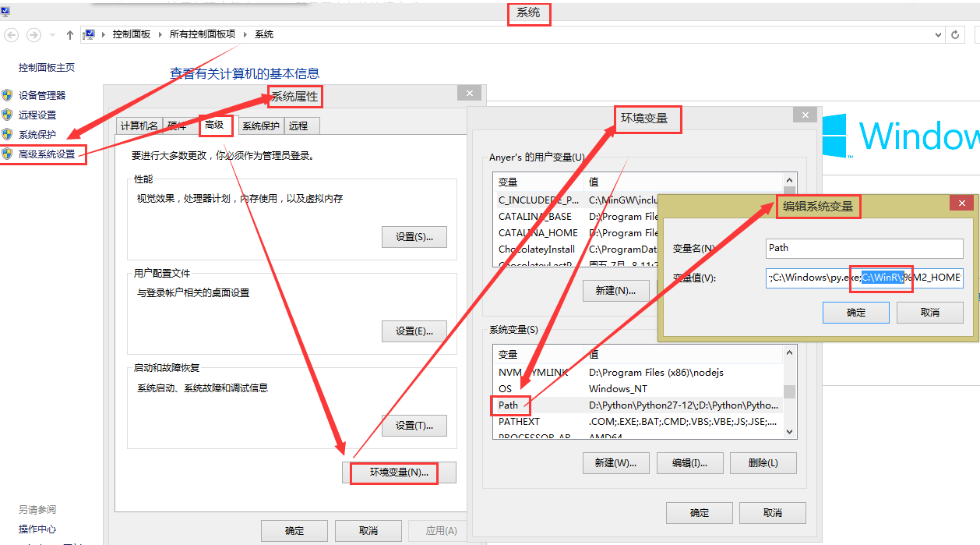Select the NVM_SYMLINK system variable row
Screen dimensions: 980x545
(x=639, y=372)
